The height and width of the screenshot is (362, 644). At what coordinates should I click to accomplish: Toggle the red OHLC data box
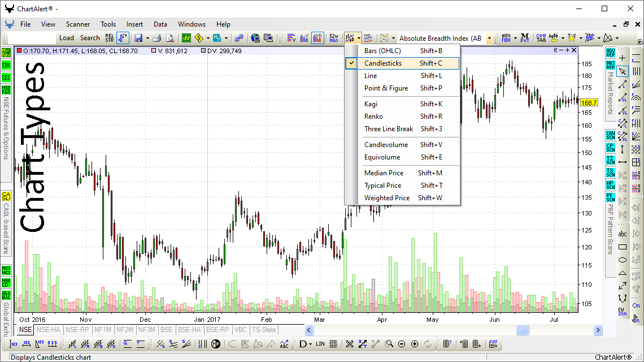[x=19, y=50]
